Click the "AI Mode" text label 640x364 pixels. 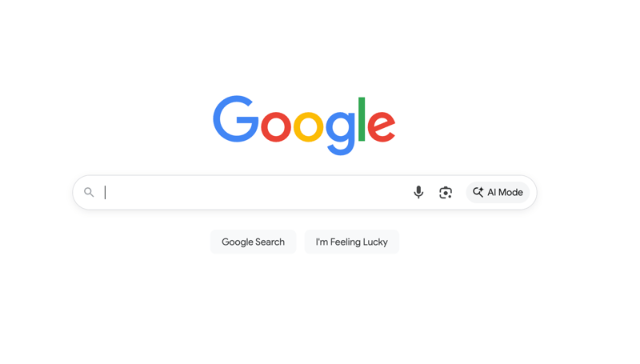click(x=505, y=192)
